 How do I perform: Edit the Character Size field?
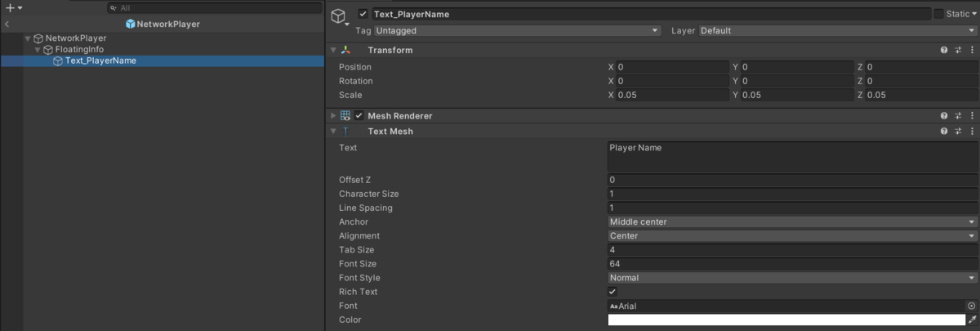pyautogui.click(x=792, y=194)
